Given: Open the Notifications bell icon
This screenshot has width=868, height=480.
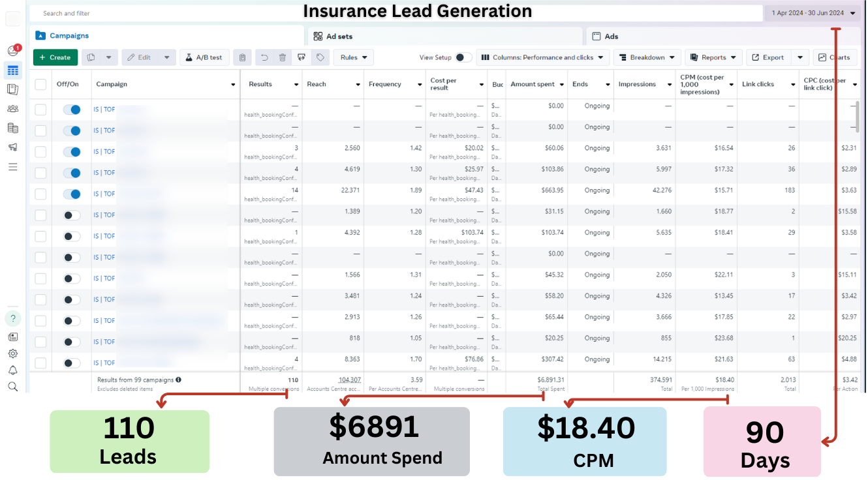Looking at the screenshot, I should [x=12, y=370].
